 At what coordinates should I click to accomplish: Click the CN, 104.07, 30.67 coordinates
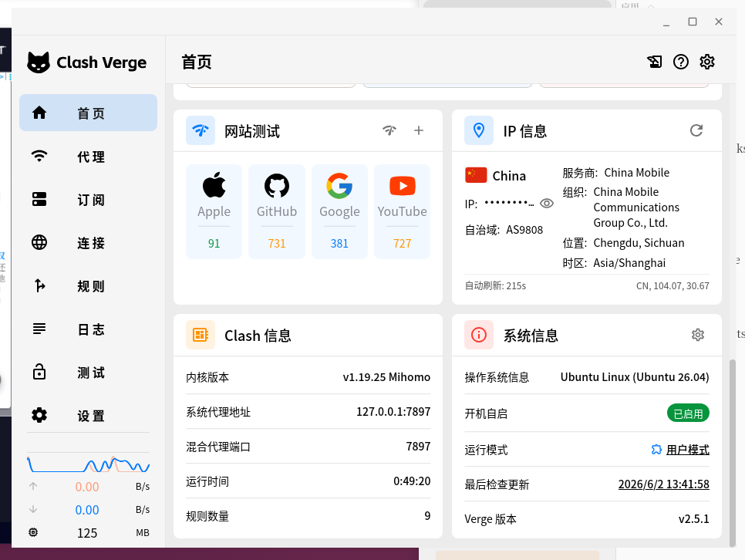tap(673, 285)
